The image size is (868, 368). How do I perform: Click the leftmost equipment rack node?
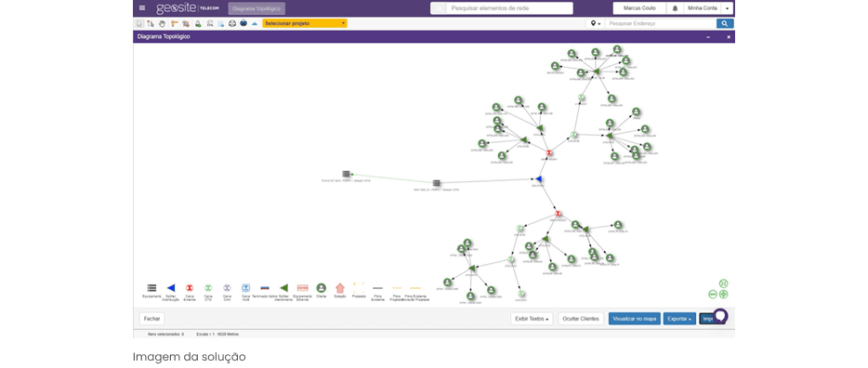point(346,174)
